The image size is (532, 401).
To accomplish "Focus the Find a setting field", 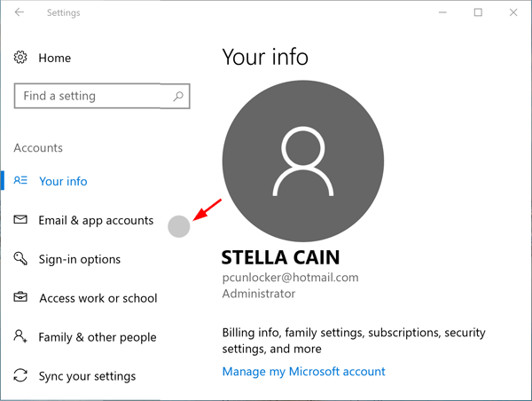I will tap(93, 96).
